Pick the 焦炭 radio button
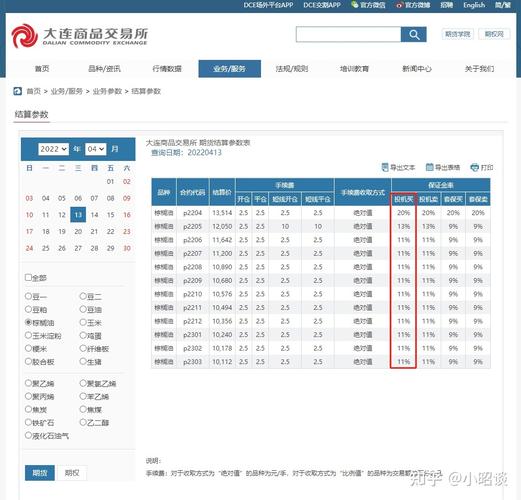The image size is (521, 500). pos(28,409)
